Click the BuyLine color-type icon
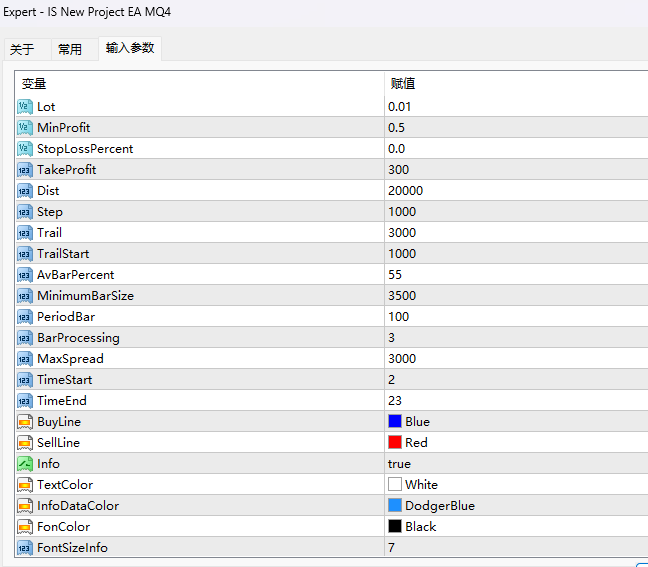648x567 pixels. 25,422
